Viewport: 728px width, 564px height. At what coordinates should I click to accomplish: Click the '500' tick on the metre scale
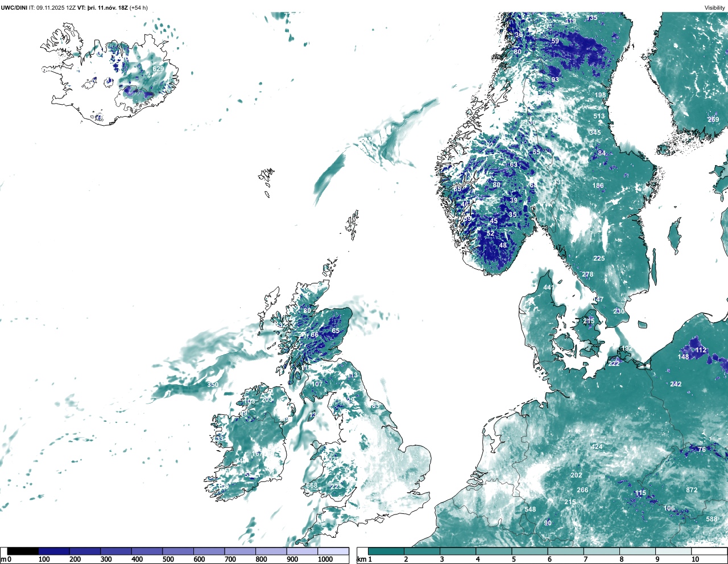point(168,559)
